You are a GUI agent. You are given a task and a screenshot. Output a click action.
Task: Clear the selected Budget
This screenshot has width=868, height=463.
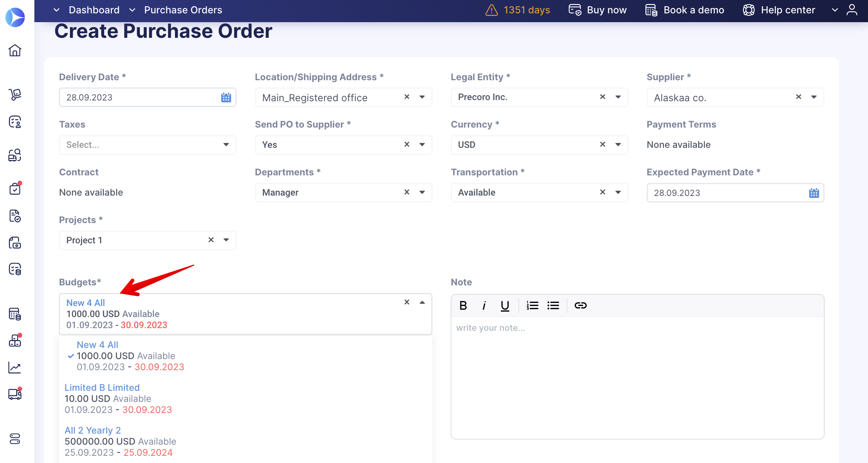[407, 302]
